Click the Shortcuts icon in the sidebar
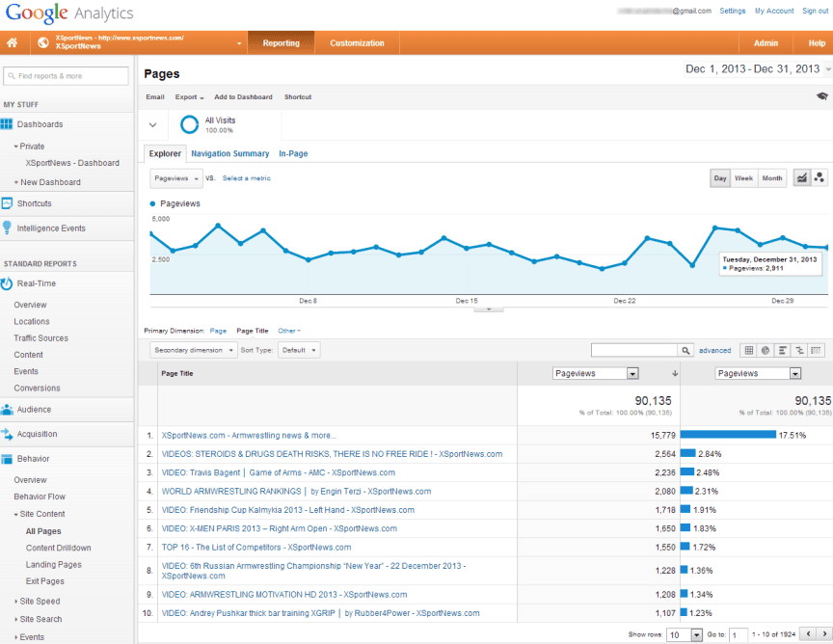 pos(7,203)
